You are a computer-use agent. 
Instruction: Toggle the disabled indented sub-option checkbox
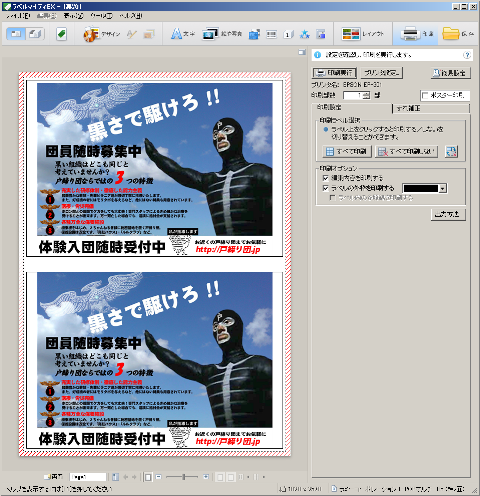tap(332, 198)
